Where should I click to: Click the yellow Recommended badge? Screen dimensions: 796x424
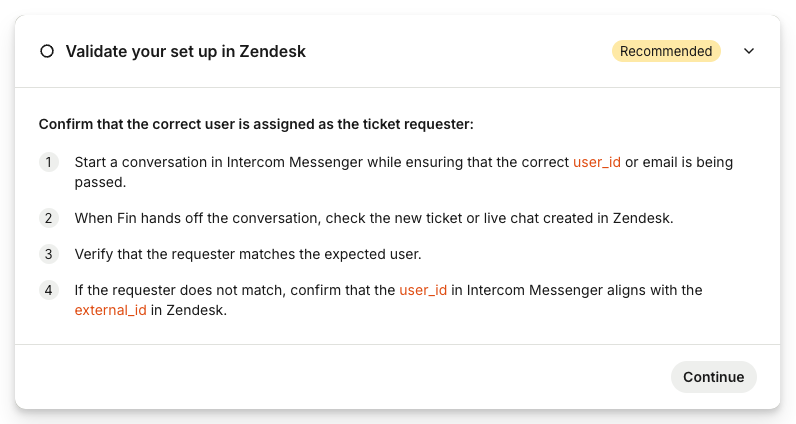pos(666,51)
